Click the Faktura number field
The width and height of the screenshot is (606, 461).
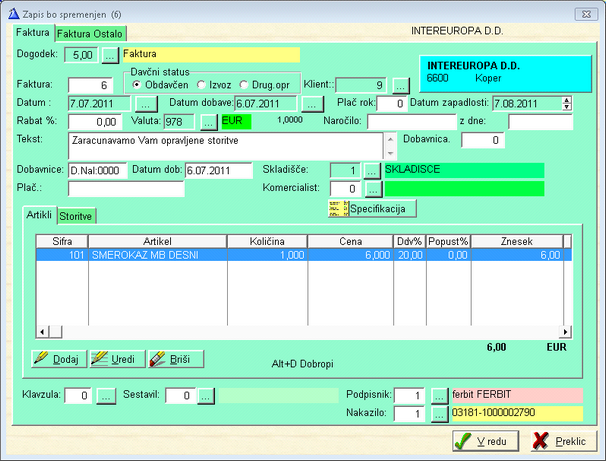90,85
